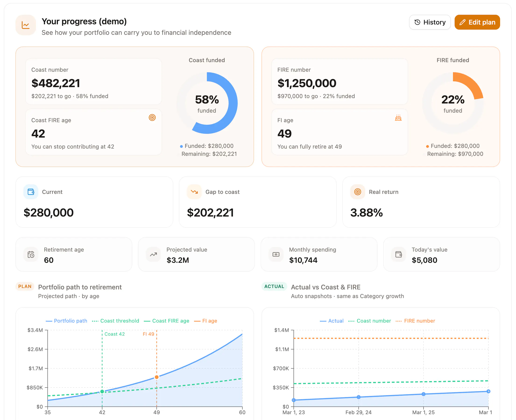This screenshot has height=420, width=516.
Task: Toggle the FIRE number chart legend entry
Action: [x=415, y=321]
